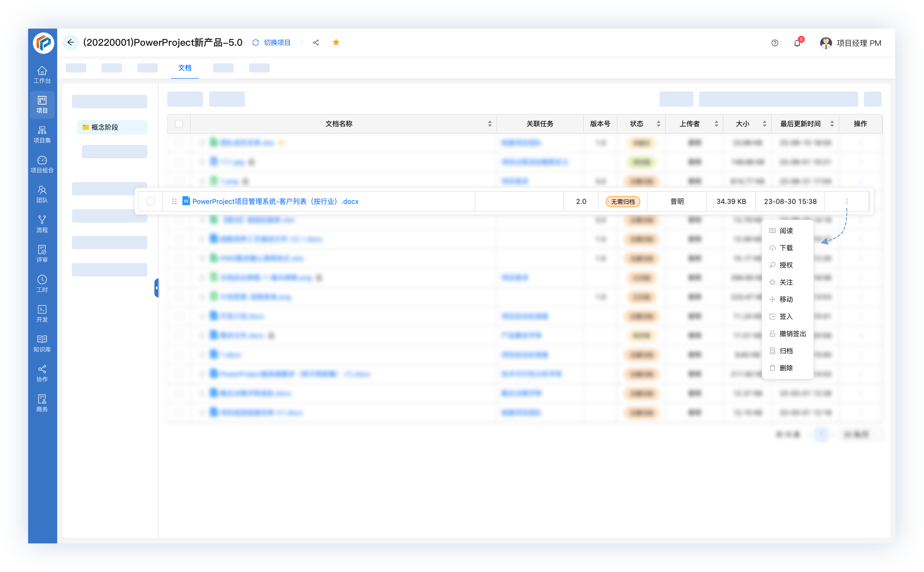Switch to the 文档 tab
This screenshot has width=924, height=572.
(x=185, y=68)
